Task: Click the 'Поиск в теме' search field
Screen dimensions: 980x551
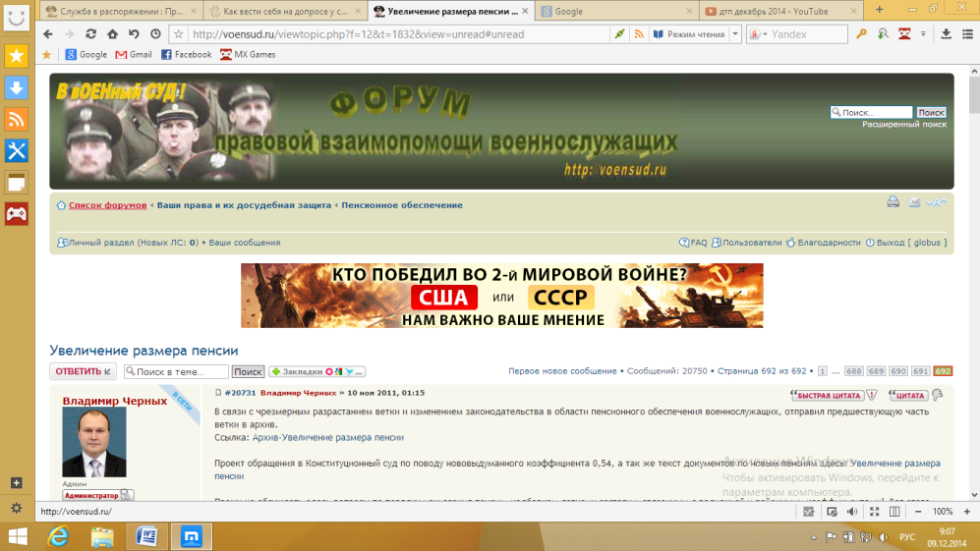Action: pos(180,372)
